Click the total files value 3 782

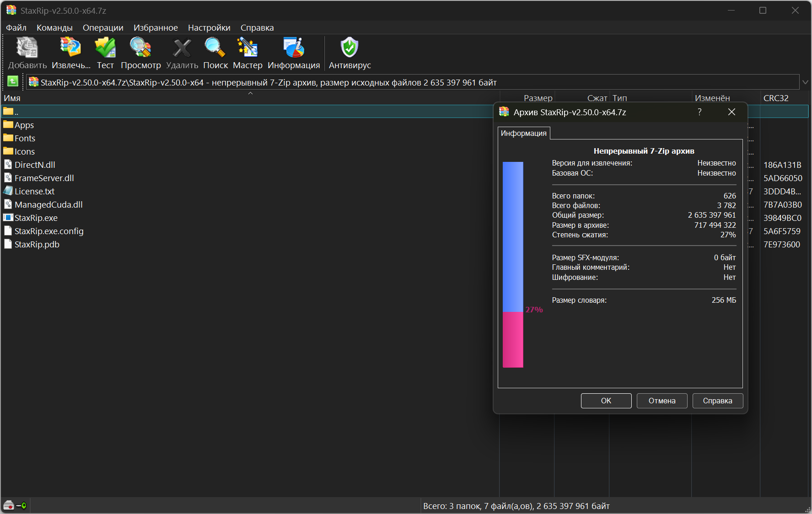point(726,205)
